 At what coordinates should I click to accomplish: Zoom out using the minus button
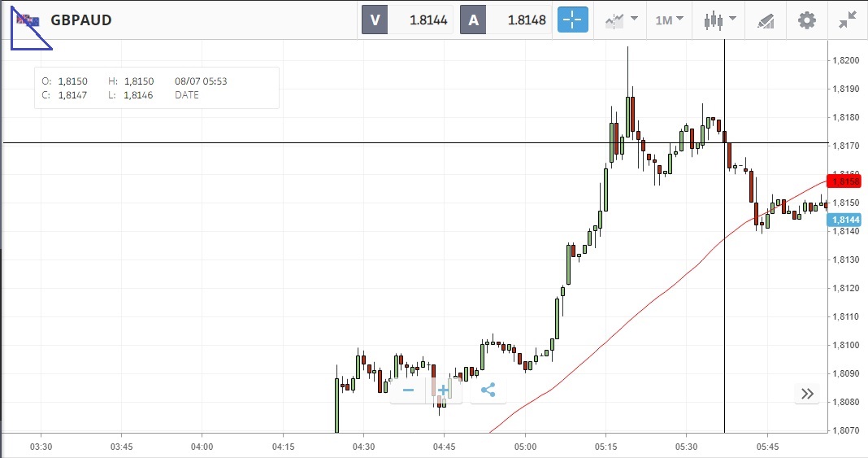(x=408, y=390)
